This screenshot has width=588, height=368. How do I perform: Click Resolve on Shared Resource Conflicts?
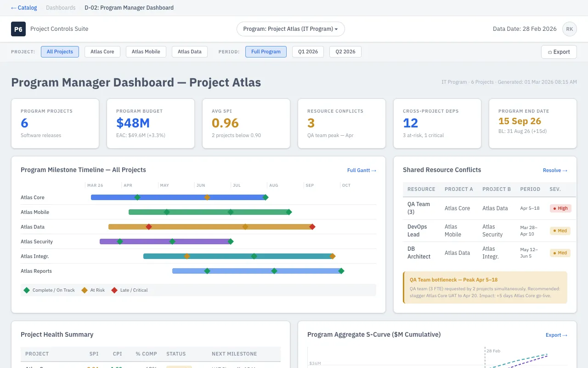555,170
